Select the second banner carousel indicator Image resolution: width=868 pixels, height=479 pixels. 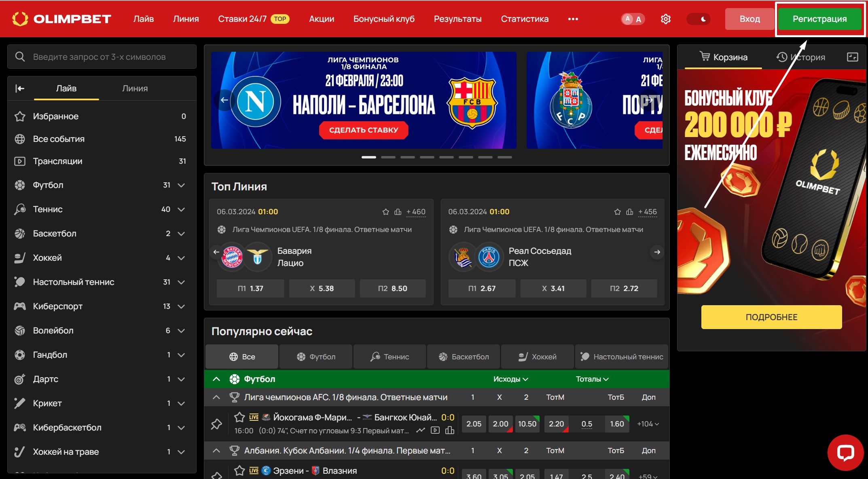click(388, 157)
